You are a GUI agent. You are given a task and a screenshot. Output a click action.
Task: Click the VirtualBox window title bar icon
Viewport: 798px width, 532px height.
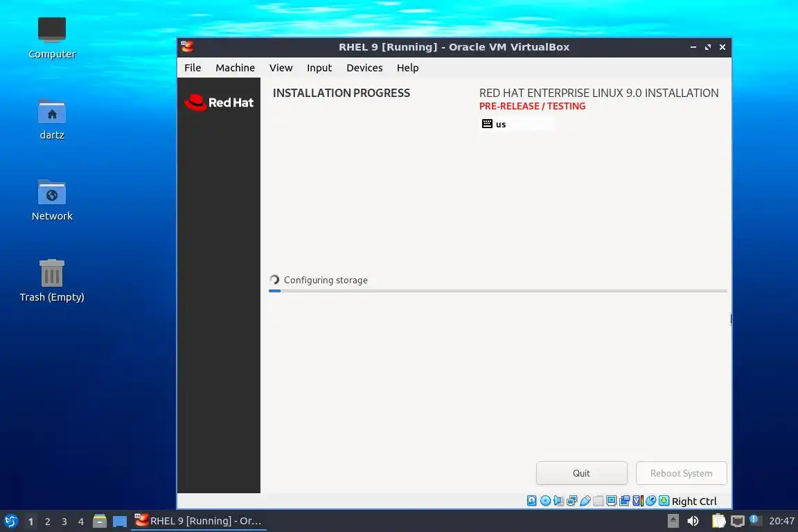(x=187, y=47)
